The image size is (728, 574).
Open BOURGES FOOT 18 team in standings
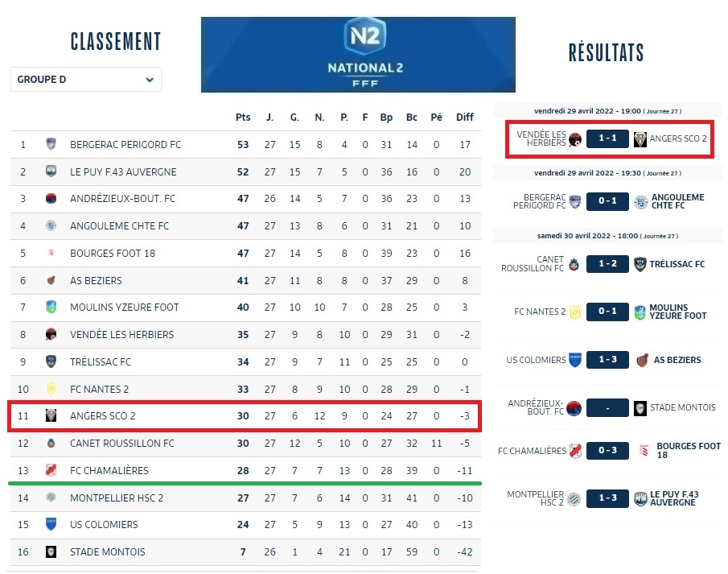pyautogui.click(x=113, y=254)
